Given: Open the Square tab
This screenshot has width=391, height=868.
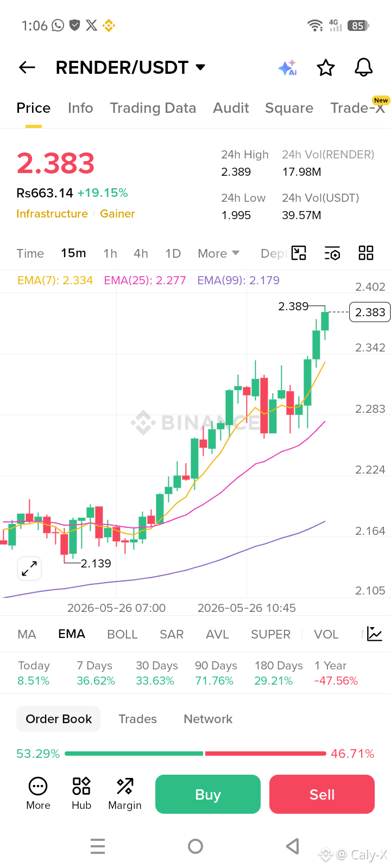Looking at the screenshot, I should coord(289,108).
